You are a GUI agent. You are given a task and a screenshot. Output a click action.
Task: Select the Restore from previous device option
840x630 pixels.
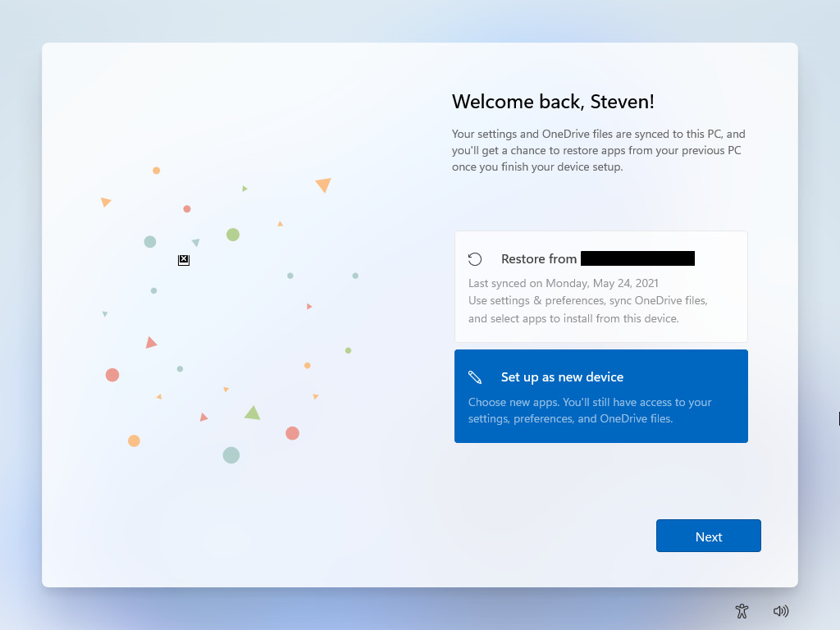click(600, 286)
